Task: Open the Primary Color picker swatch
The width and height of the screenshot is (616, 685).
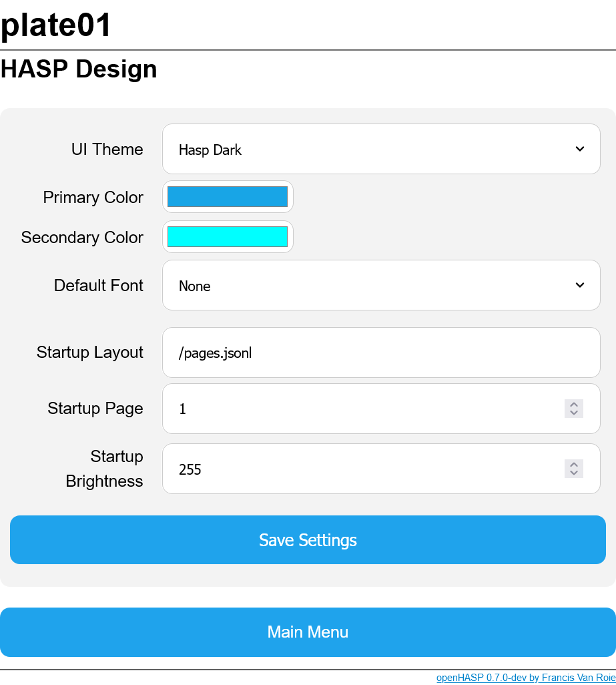Action: [228, 197]
